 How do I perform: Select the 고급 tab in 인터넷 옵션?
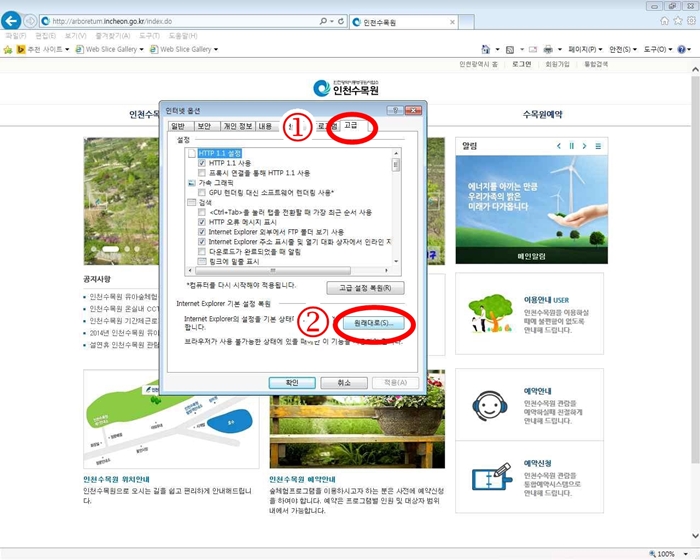[x=351, y=127]
